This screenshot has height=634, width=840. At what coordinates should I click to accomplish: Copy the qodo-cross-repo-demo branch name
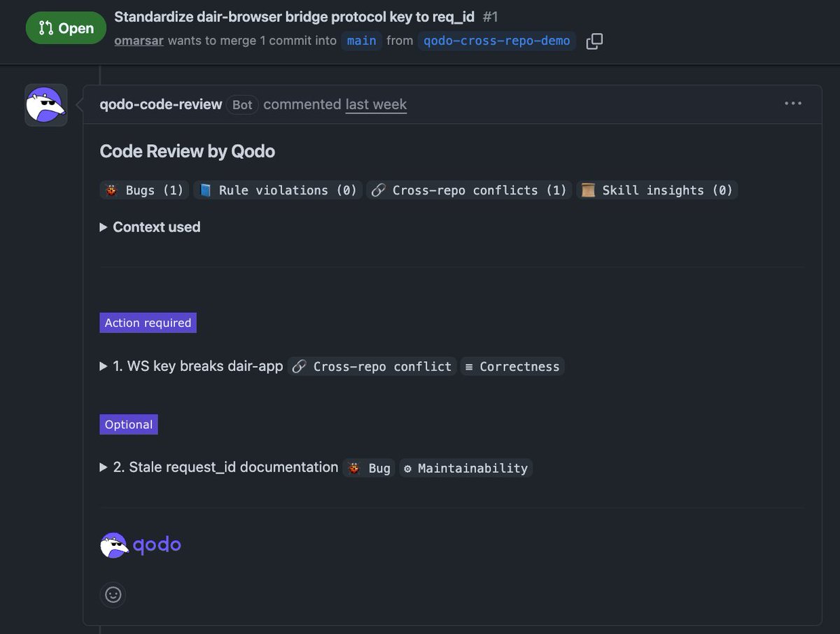point(594,41)
